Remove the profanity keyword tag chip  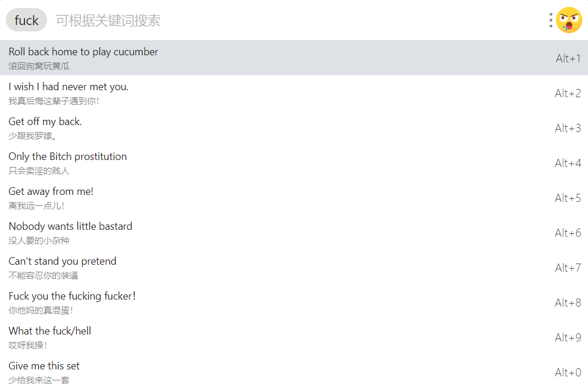tap(26, 20)
